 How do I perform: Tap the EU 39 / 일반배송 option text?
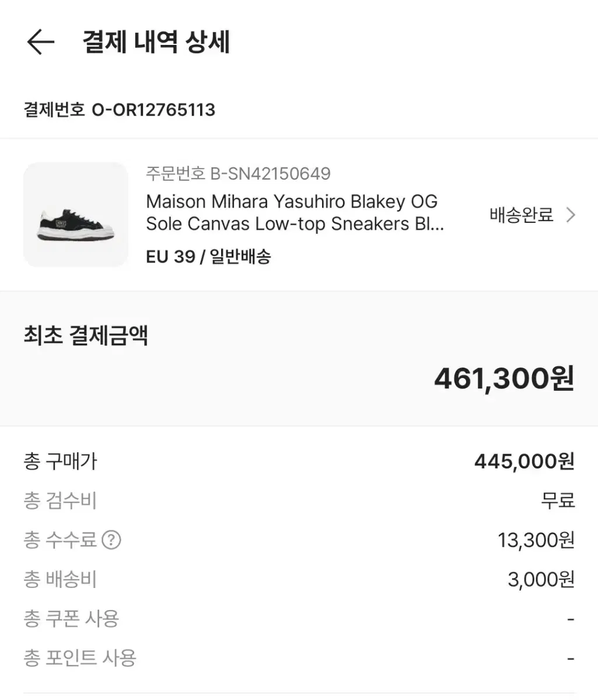(x=208, y=256)
